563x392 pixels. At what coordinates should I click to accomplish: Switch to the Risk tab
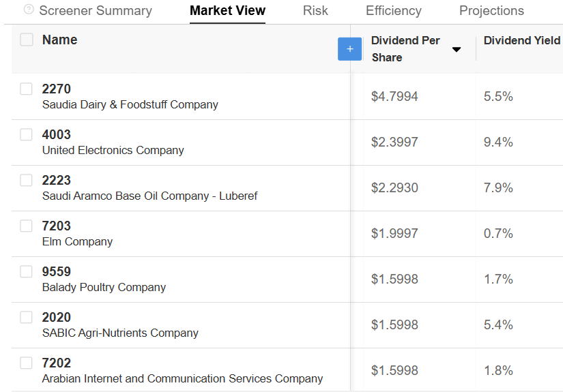pyautogui.click(x=315, y=11)
